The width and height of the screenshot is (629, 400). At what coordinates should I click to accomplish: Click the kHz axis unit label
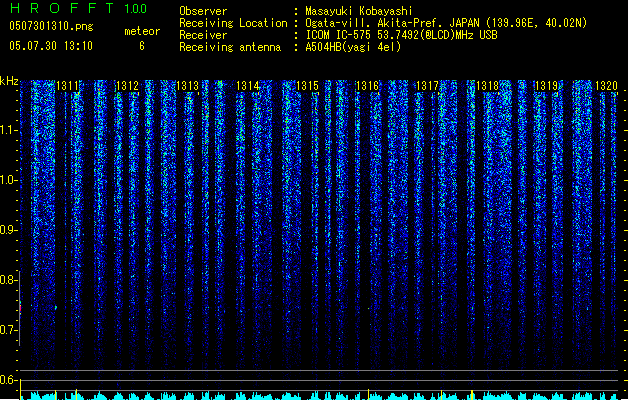(x=9, y=81)
